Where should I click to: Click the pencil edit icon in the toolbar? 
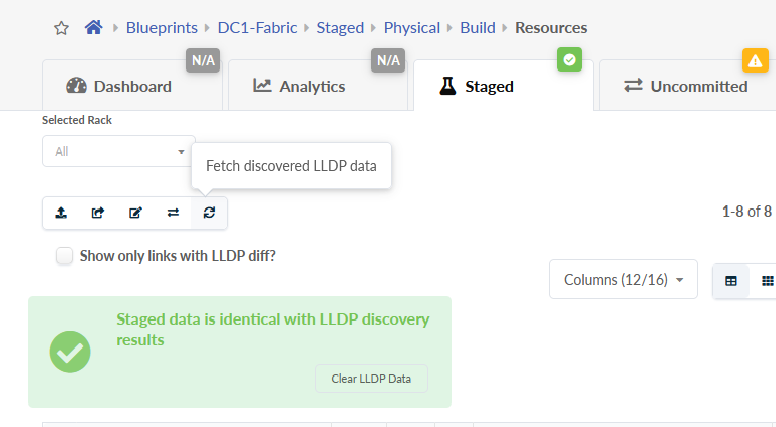pos(135,212)
